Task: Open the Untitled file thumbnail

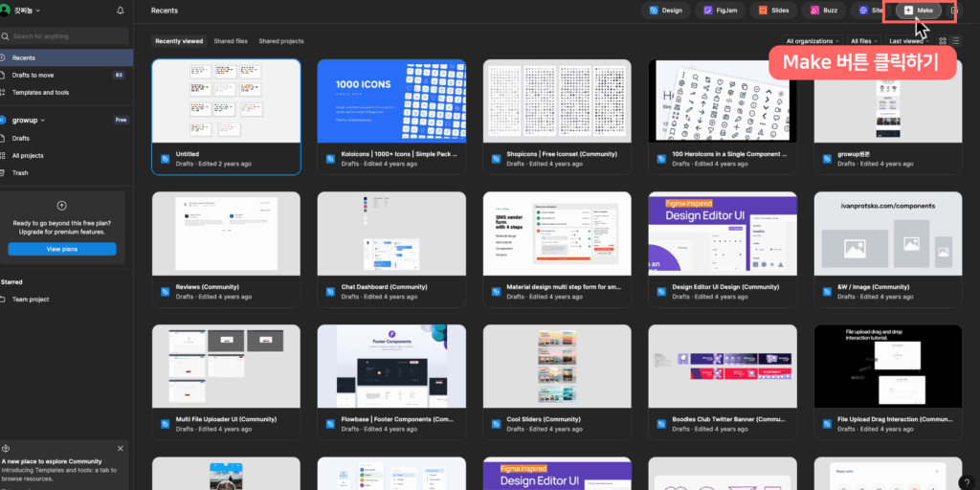Action: [226, 100]
